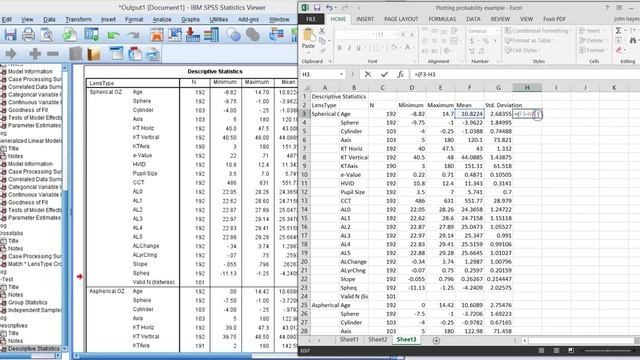Select Independent Samples item in SPSS outline
This screenshot has height=360, width=640.
[35, 310]
